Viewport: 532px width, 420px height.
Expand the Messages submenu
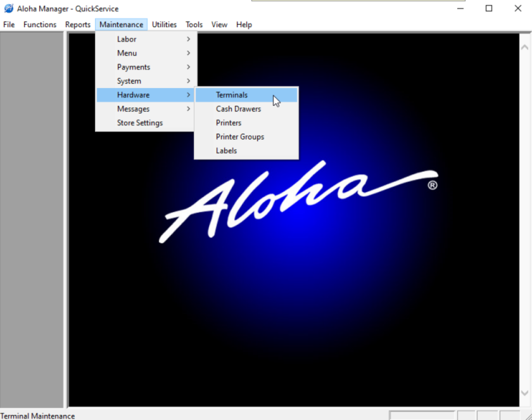(x=145, y=109)
